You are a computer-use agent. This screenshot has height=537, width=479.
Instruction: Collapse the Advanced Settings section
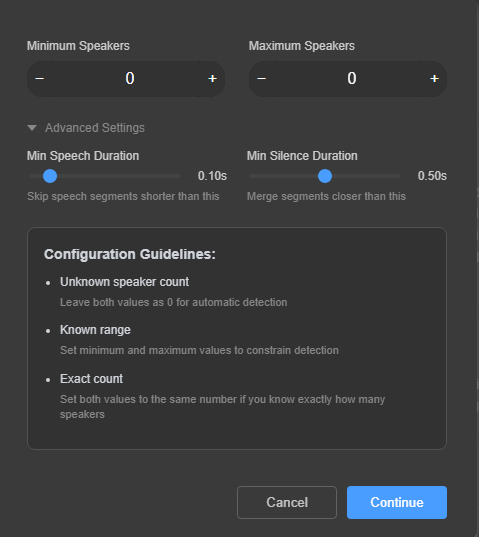86,128
